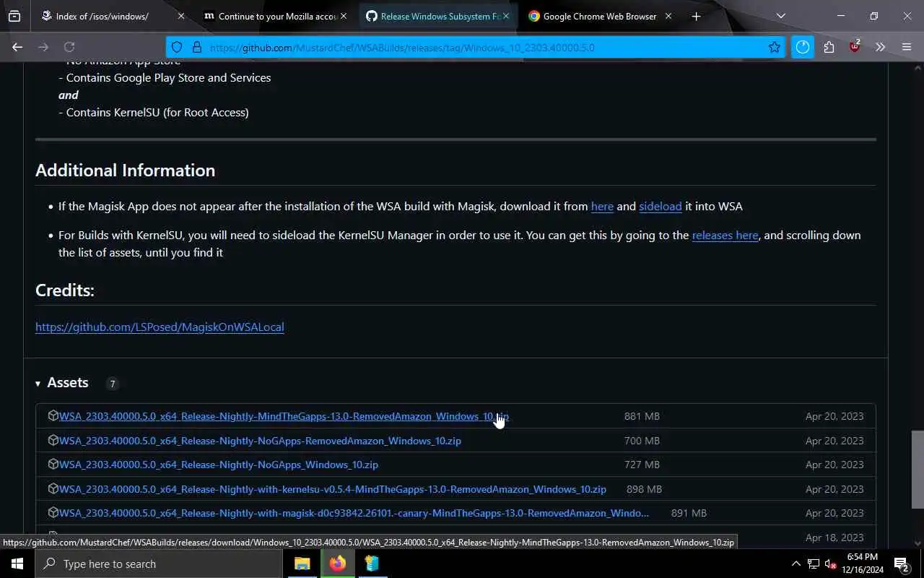924x578 pixels.
Task: Click the taskbar search box
Action: point(159,564)
